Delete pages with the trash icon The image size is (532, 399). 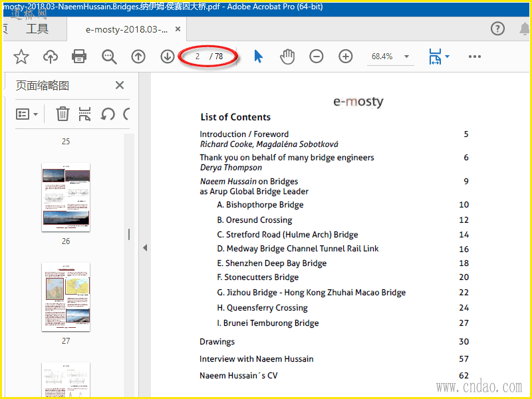tap(63, 114)
